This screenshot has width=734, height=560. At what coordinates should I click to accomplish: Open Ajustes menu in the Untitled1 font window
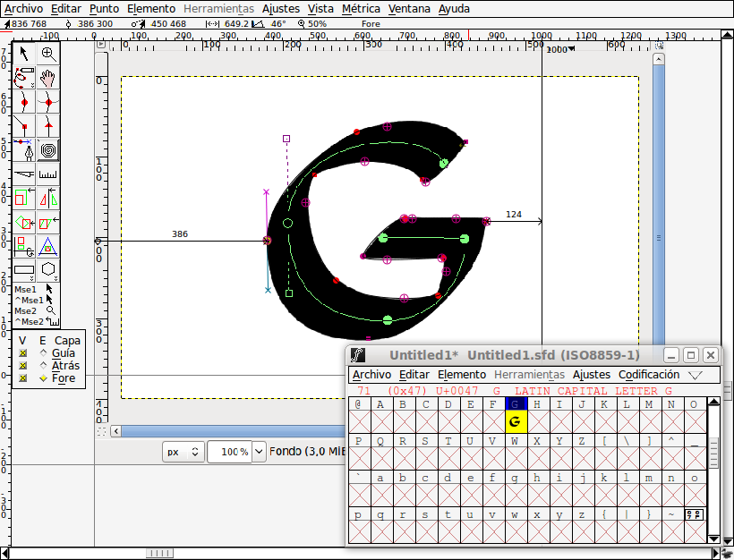(592, 375)
